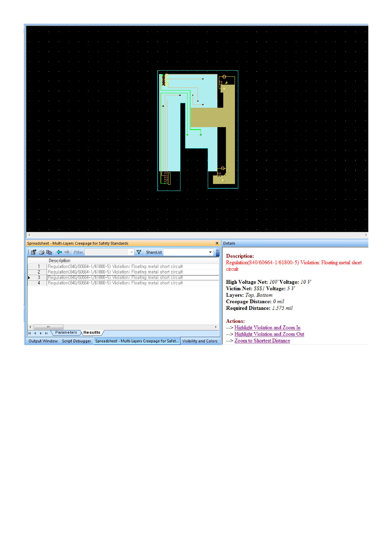Click the print icon in spreadsheet toolbar
Image resolution: width=392 pixels, height=554 pixels.
[x=42, y=252]
